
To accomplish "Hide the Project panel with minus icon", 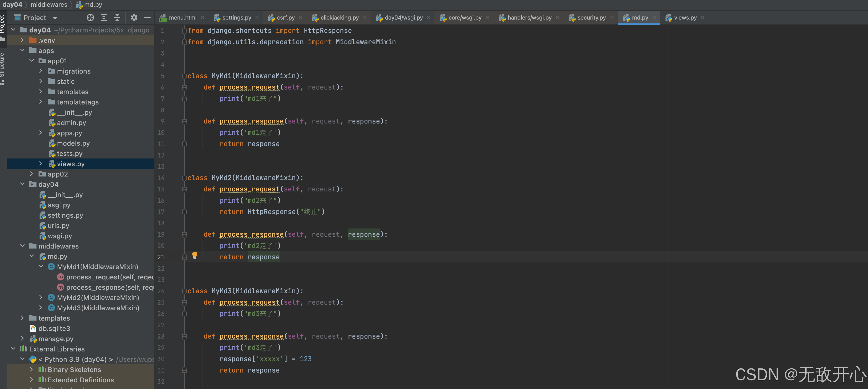I will (x=147, y=17).
